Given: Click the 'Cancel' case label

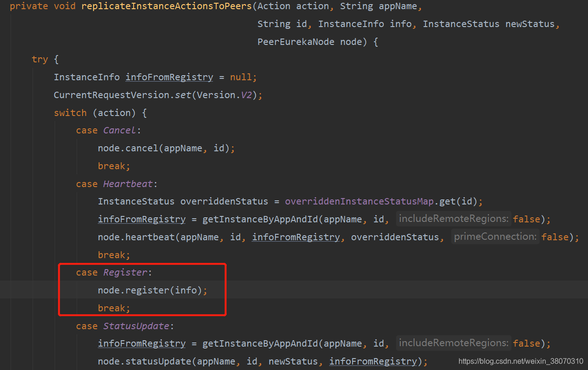Looking at the screenshot, I should point(119,131).
